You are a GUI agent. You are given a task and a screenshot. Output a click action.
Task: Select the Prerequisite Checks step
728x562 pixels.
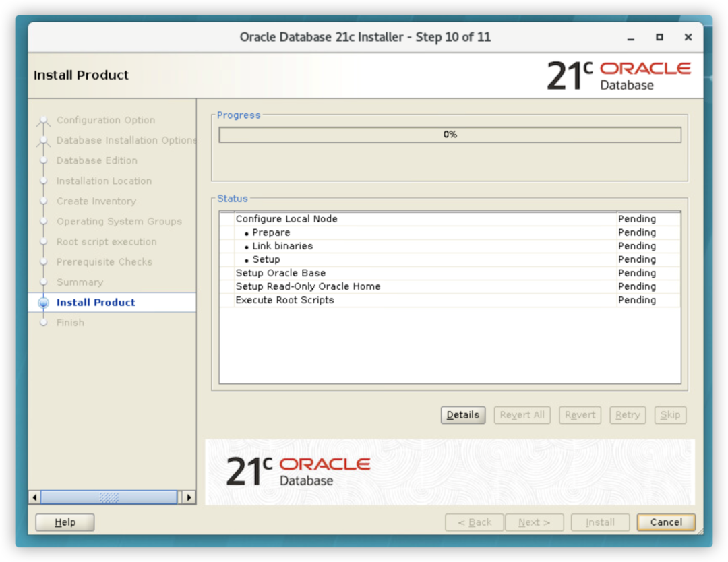104,261
